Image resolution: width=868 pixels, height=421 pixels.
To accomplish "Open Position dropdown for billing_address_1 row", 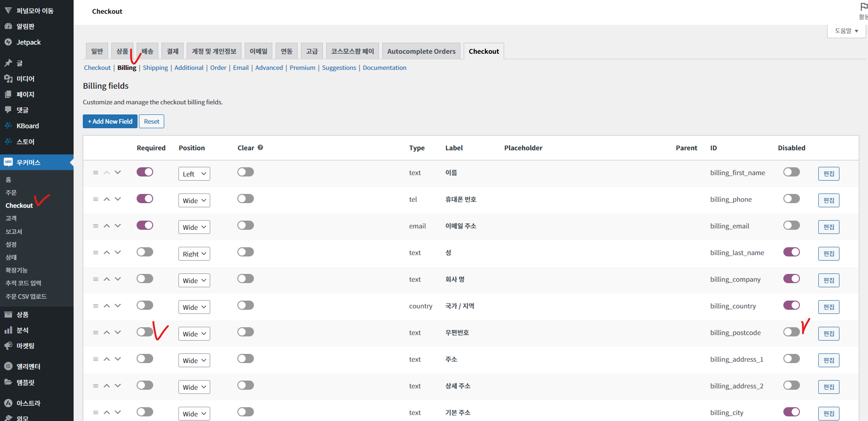I will (x=194, y=360).
